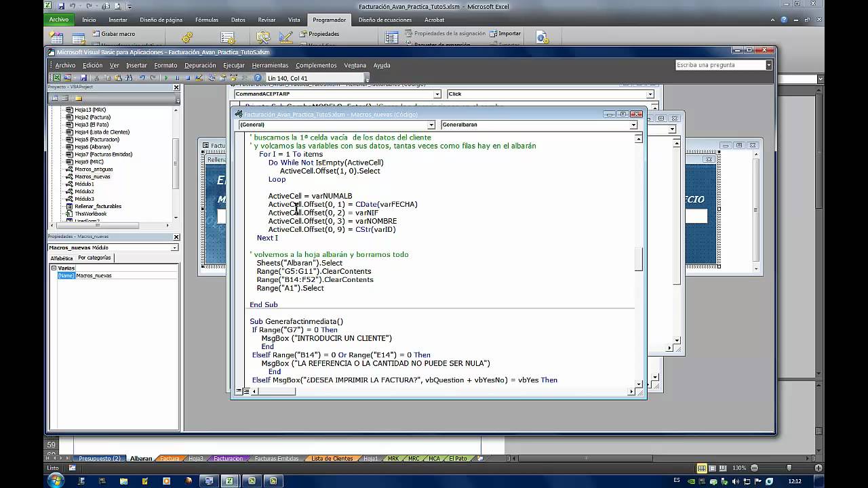Open the Herramientas menu in VBA editor
This screenshot has height=488, width=868.
(x=270, y=66)
